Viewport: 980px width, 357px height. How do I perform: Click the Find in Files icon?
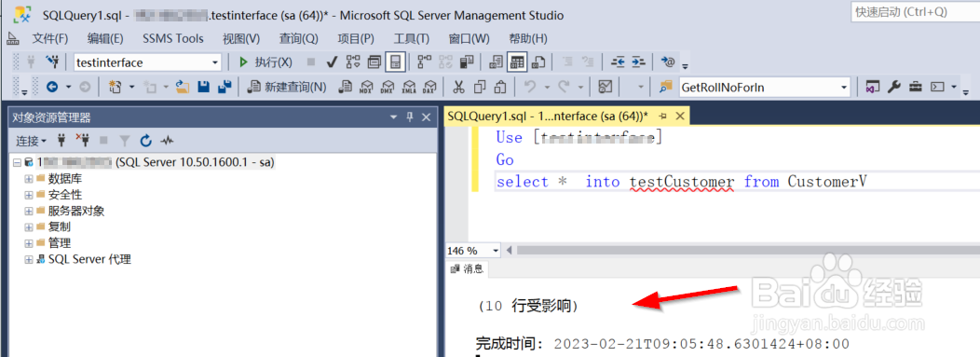coord(666,88)
